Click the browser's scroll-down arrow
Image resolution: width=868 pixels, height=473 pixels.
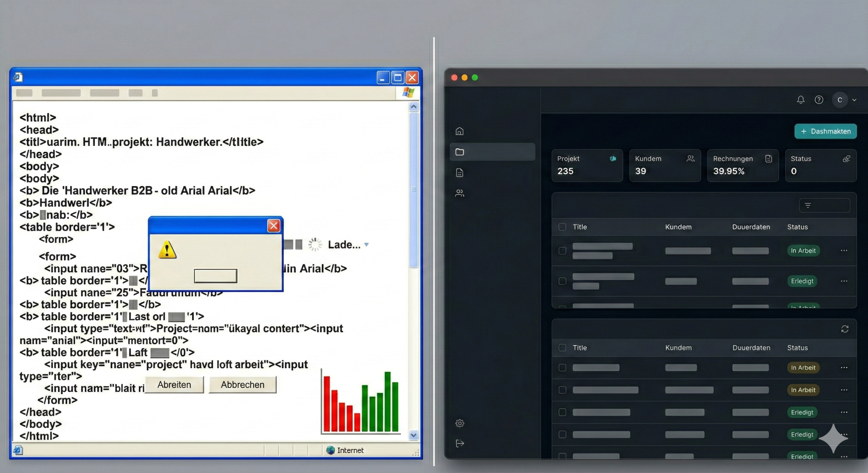414,435
